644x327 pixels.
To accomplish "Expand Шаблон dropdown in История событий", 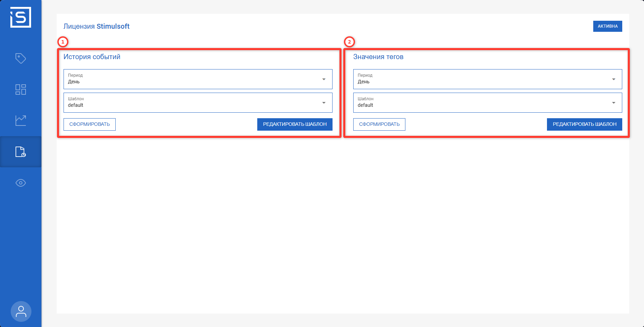I will [198, 103].
